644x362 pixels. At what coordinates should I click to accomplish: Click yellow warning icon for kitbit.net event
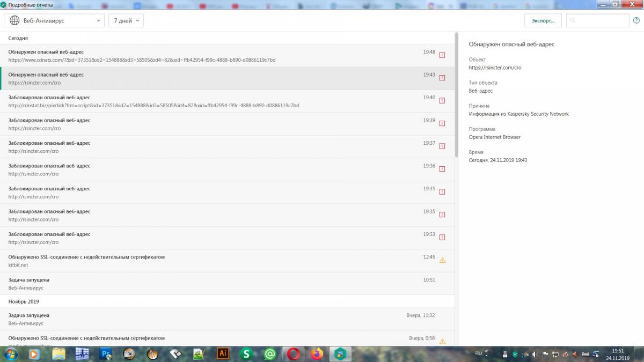pos(442,260)
